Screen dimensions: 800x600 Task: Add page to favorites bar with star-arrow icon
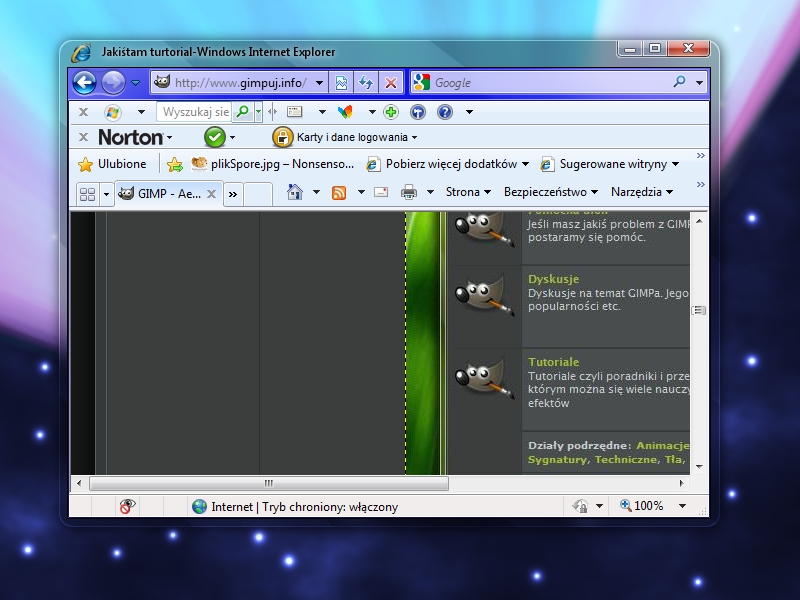[x=174, y=164]
